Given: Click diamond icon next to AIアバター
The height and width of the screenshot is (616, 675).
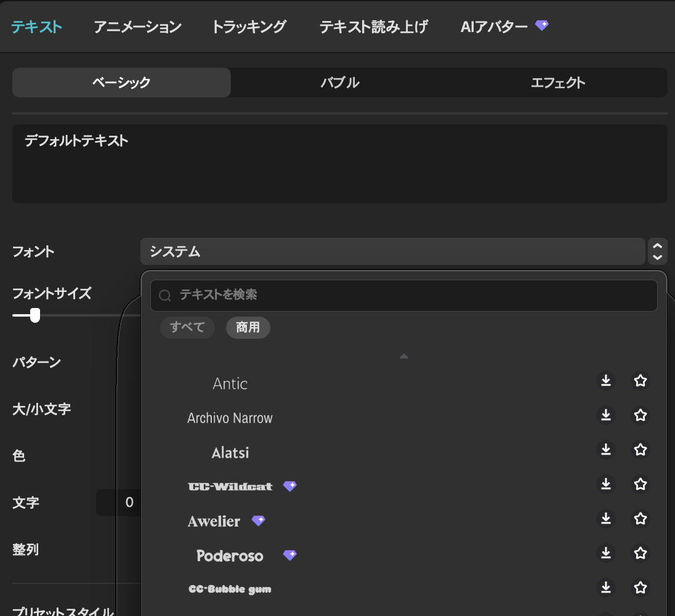Looking at the screenshot, I should (x=541, y=25).
